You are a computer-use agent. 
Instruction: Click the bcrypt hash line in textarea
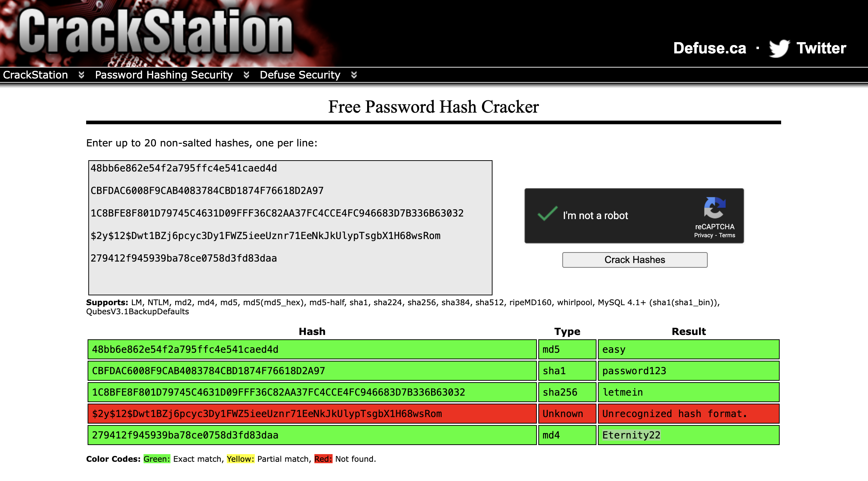[266, 236]
